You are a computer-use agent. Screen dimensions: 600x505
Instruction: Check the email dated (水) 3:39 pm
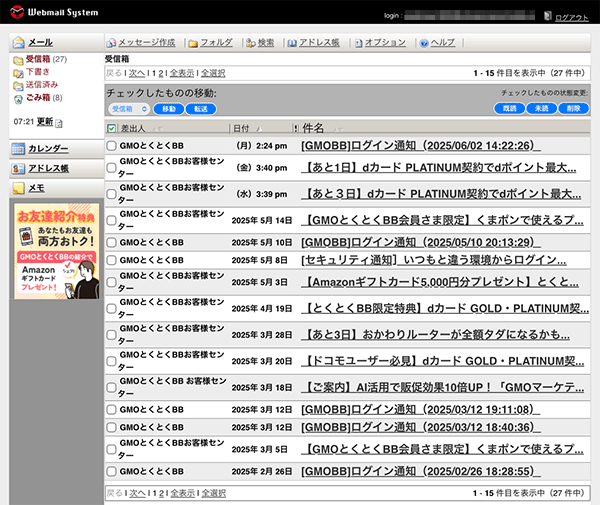[111, 194]
